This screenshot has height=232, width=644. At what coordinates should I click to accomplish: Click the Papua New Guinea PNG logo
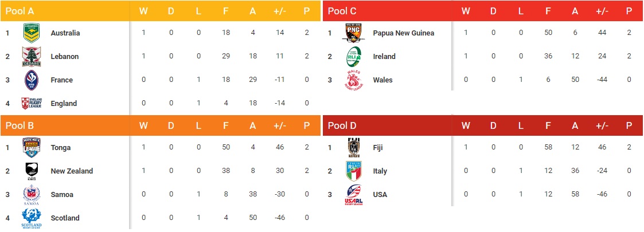pos(353,33)
